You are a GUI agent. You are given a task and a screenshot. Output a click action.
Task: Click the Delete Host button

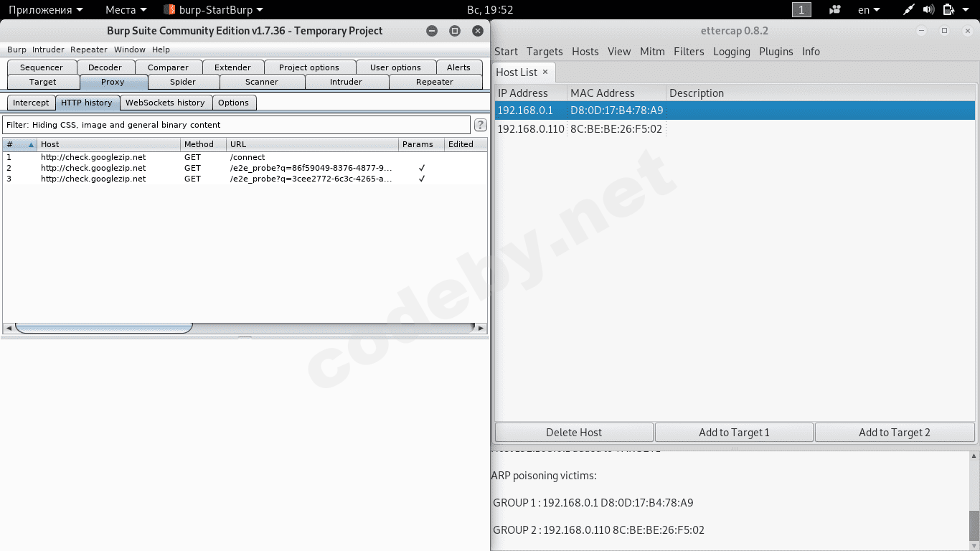(574, 433)
